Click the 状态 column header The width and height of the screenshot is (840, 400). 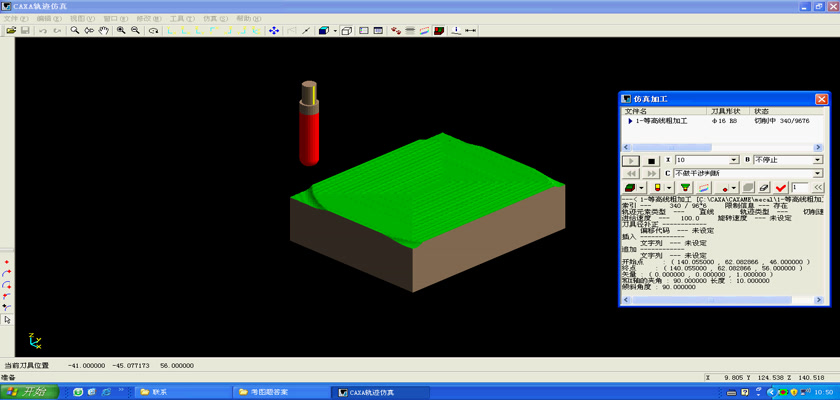tap(787, 111)
